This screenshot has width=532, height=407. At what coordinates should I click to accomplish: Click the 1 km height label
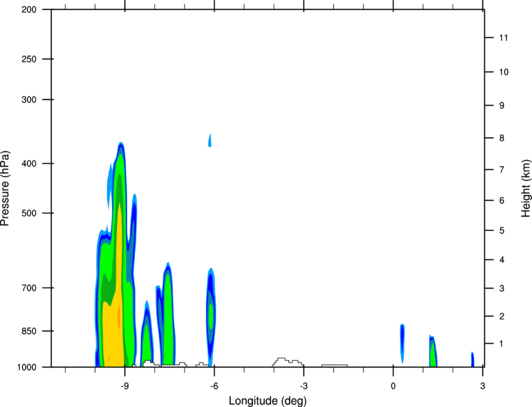(x=501, y=344)
